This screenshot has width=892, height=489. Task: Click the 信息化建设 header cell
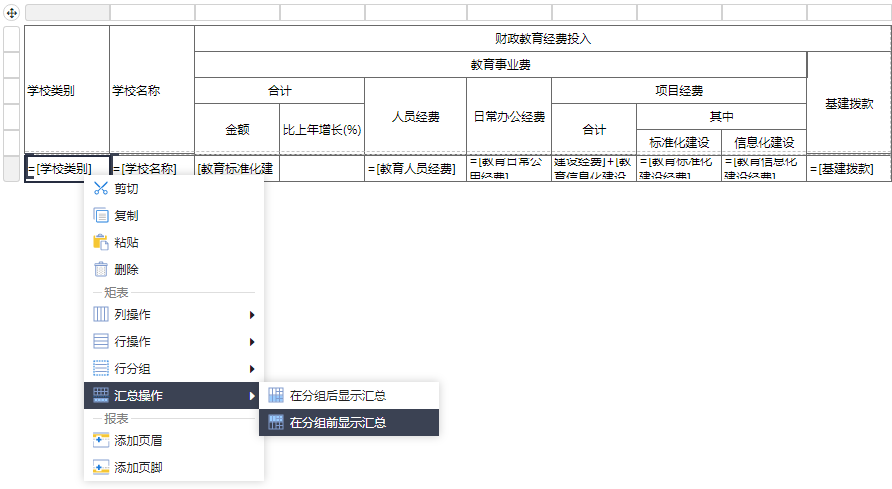click(x=764, y=142)
